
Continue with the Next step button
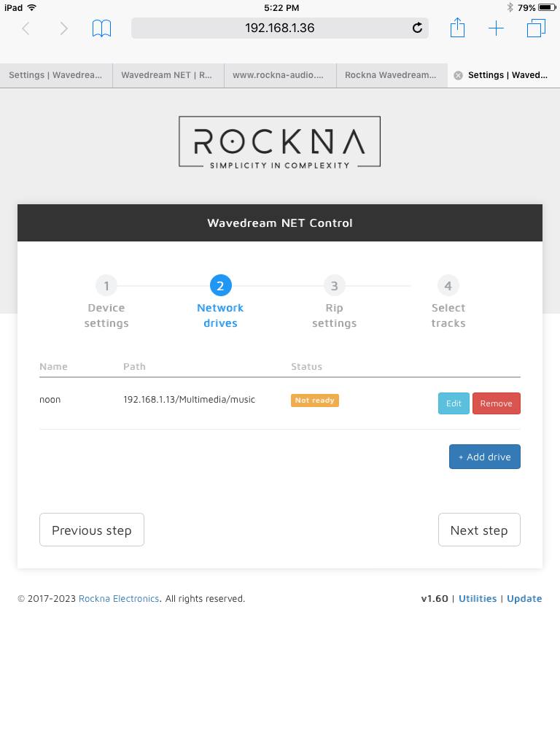tap(479, 530)
